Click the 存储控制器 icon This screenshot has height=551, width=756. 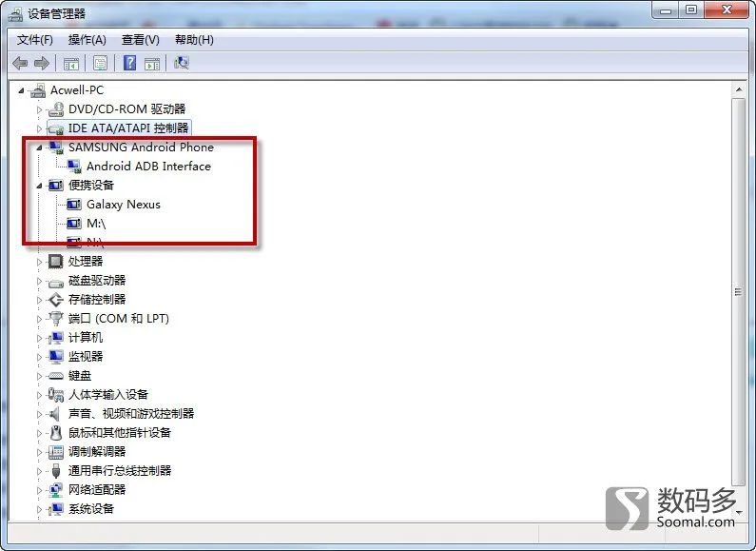click(x=56, y=300)
